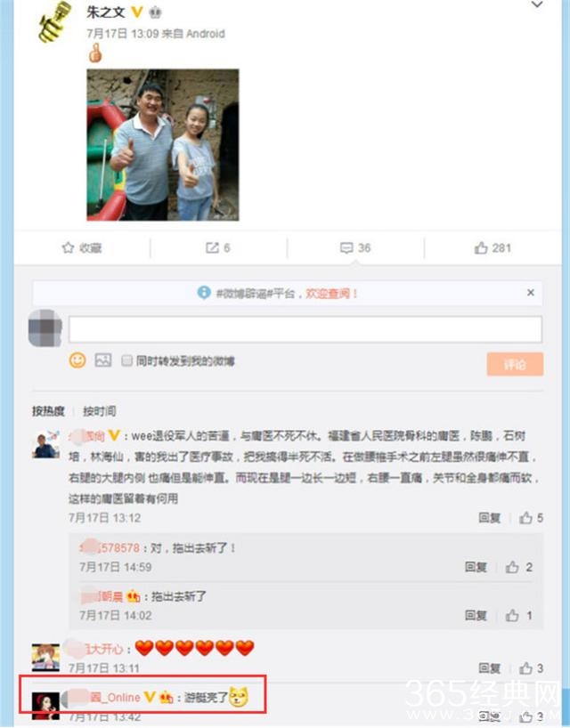Open the emoji smiley picker
The width and height of the screenshot is (570, 728).
point(77,360)
